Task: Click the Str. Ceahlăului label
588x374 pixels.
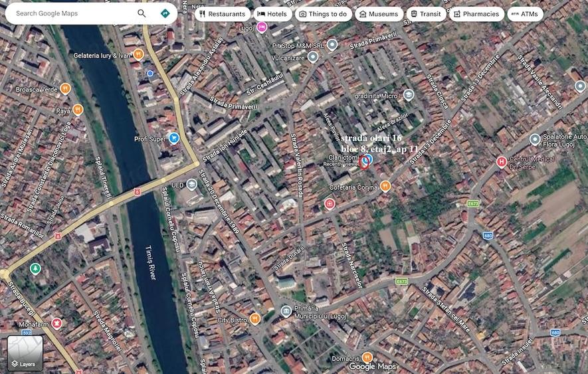Action: click(265, 84)
